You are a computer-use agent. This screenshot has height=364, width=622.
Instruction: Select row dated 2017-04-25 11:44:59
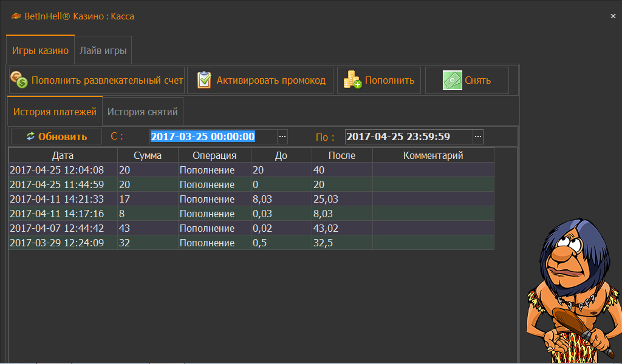coord(251,184)
